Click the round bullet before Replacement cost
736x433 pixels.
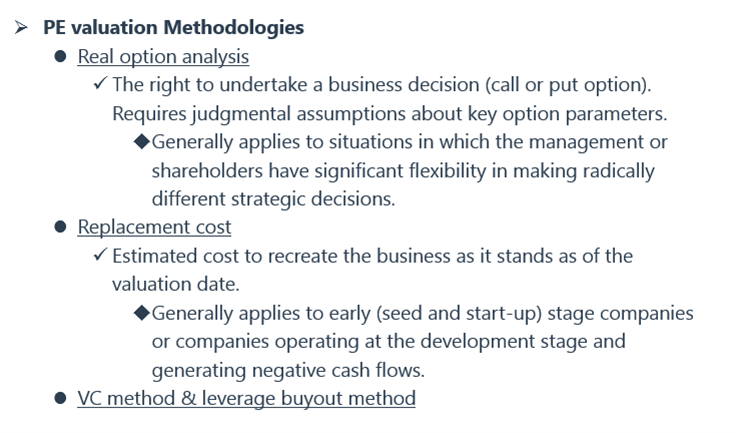[x=60, y=228]
